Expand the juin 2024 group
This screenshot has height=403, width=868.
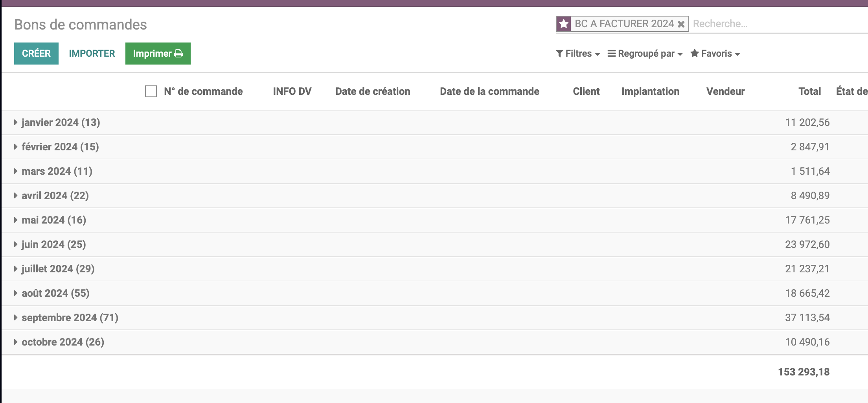53,244
